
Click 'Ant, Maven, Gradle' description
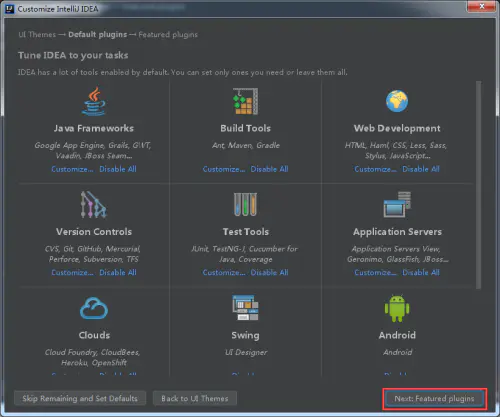point(246,145)
